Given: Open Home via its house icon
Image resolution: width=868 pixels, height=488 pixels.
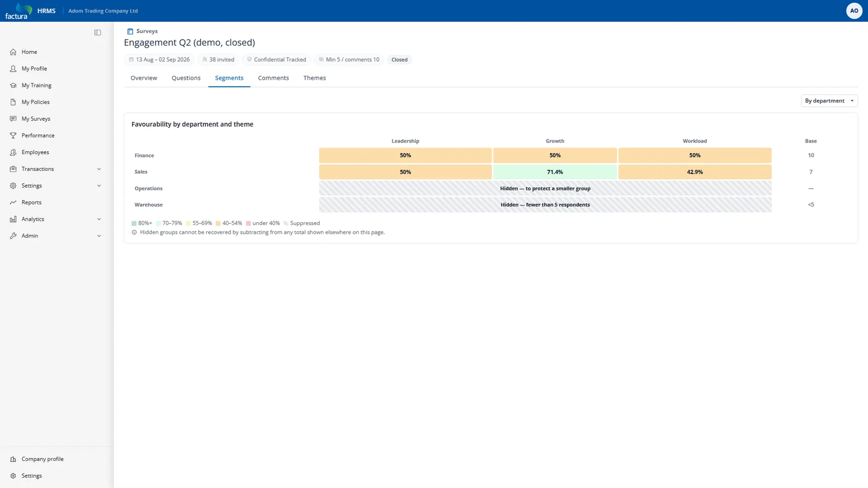Looking at the screenshot, I should [x=13, y=52].
